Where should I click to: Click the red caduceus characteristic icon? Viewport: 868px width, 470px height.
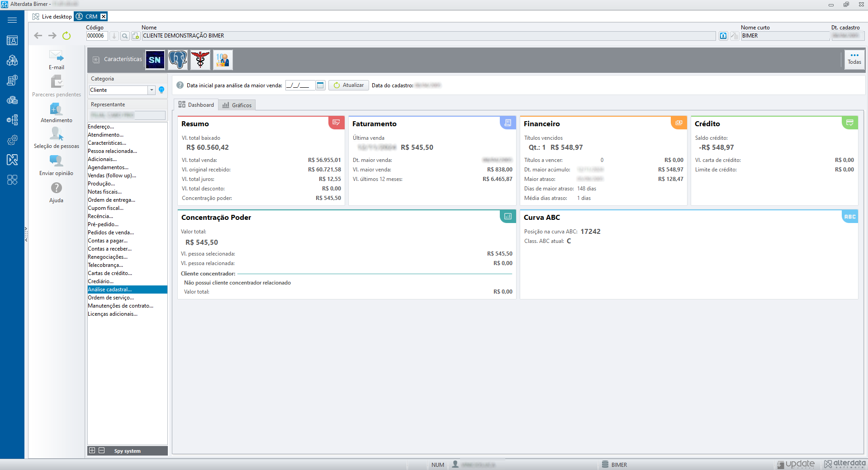[200, 60]
